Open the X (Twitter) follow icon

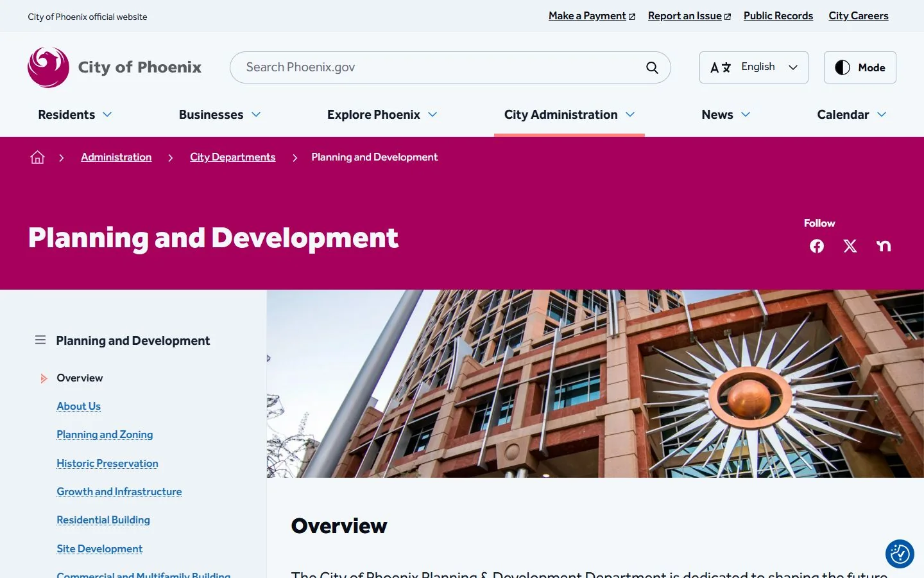(850, 246)
